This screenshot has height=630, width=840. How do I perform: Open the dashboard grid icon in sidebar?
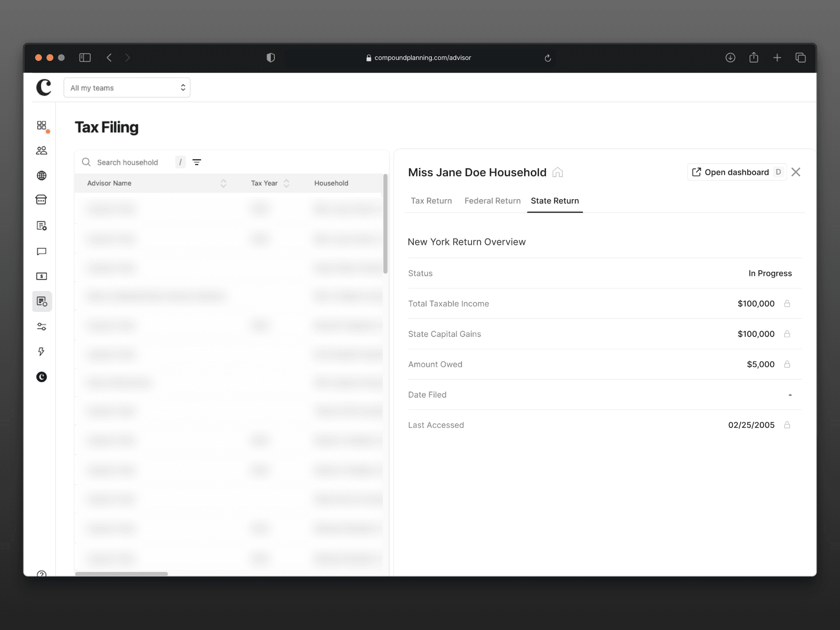click(x=42, y=126)
